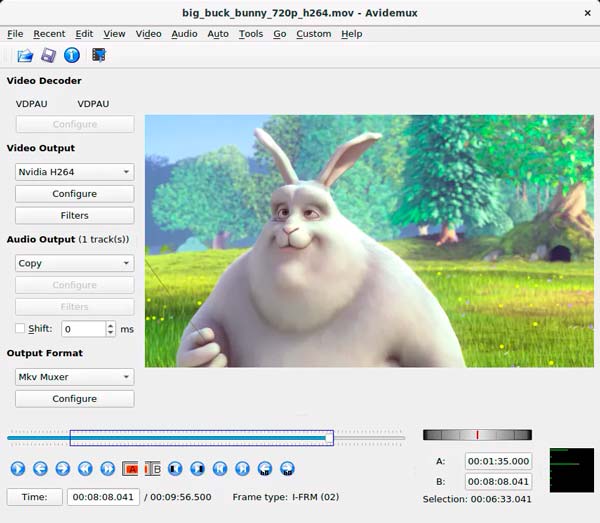This screenshot has height=523, width=600.
Task: Jump to previous keyframe with double-left arrow
Action: pos(85,469)
